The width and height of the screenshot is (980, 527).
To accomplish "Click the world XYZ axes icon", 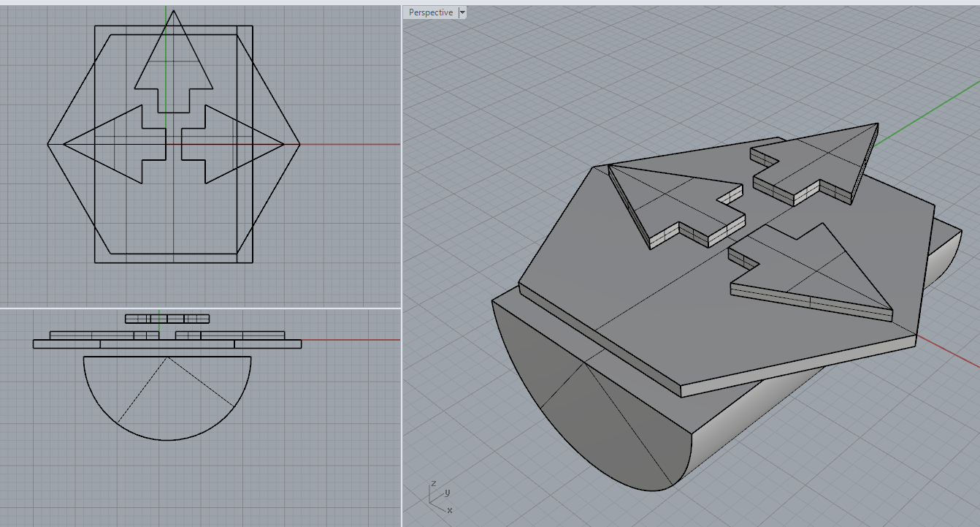I will point(438,498).
